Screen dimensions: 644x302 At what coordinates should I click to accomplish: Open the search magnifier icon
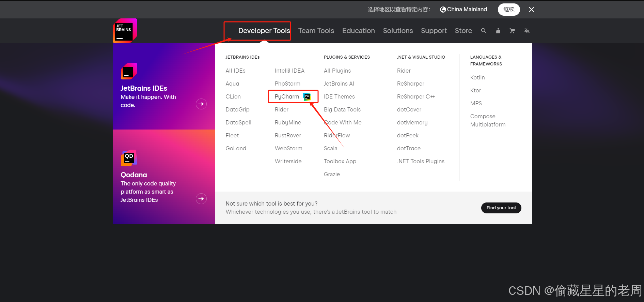pyautogui.click(x=484, y=31)
